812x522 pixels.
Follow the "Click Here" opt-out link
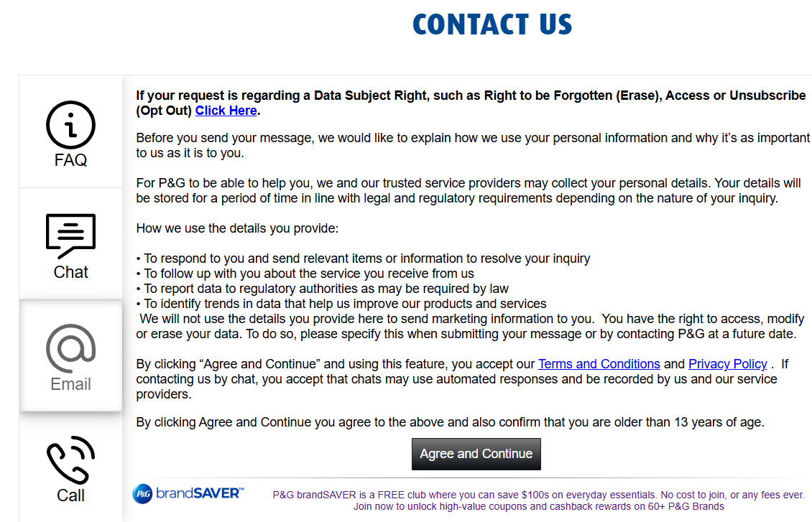point(226,111)
